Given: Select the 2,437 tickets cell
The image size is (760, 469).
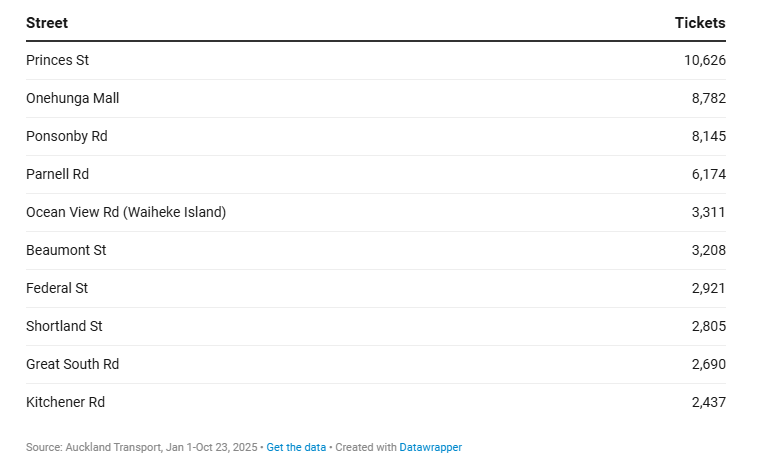Looking at the screenshot, I should coord(708,402).
